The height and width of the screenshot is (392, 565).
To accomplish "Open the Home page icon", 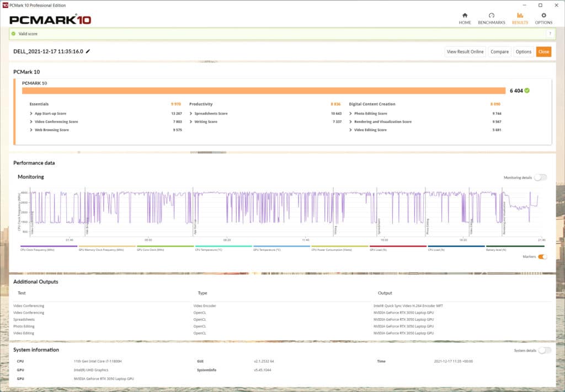I will (465, 15).
